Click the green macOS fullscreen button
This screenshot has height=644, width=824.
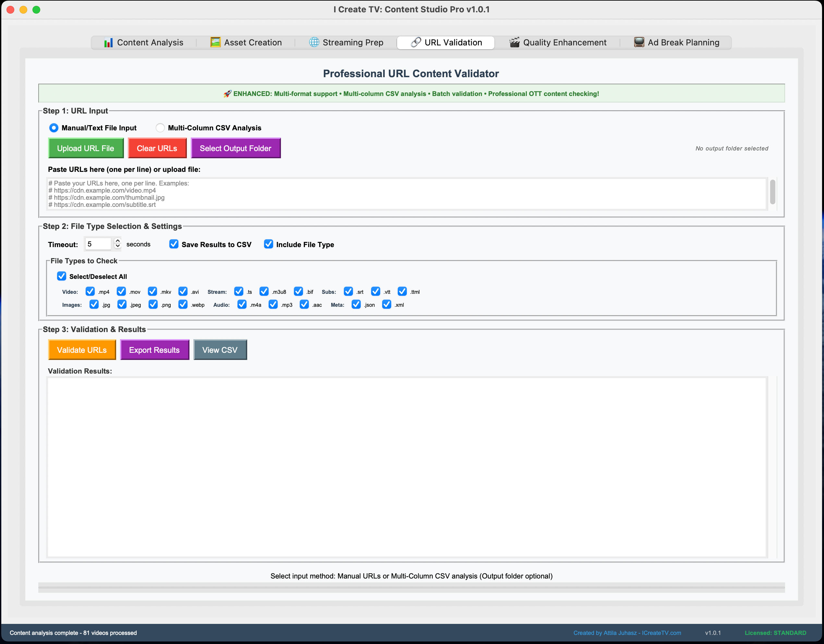(36, 10)
